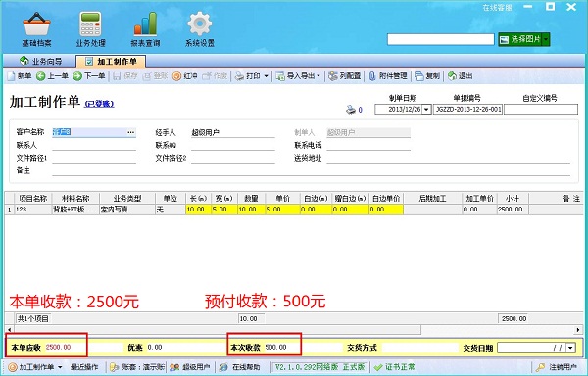Select the 室内写真 cell
This screenshot has height=376, width=588.
pos(127,210)
